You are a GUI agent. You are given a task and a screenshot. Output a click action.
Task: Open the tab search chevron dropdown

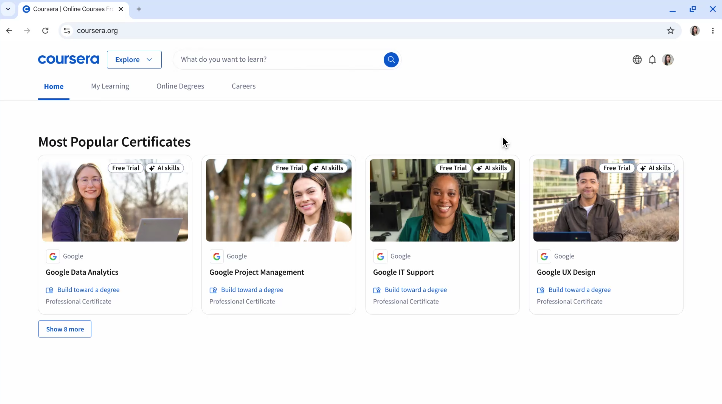[x=8, y=9]
